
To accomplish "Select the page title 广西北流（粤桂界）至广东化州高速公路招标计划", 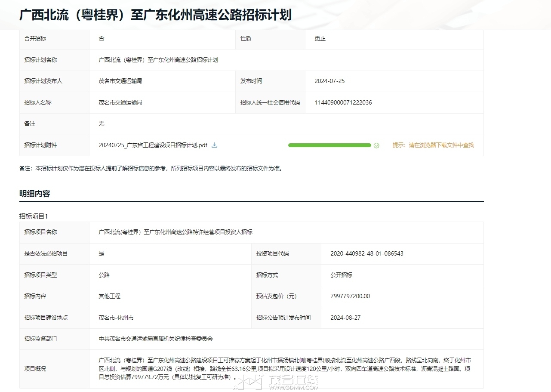I will [x=155, y=15].
